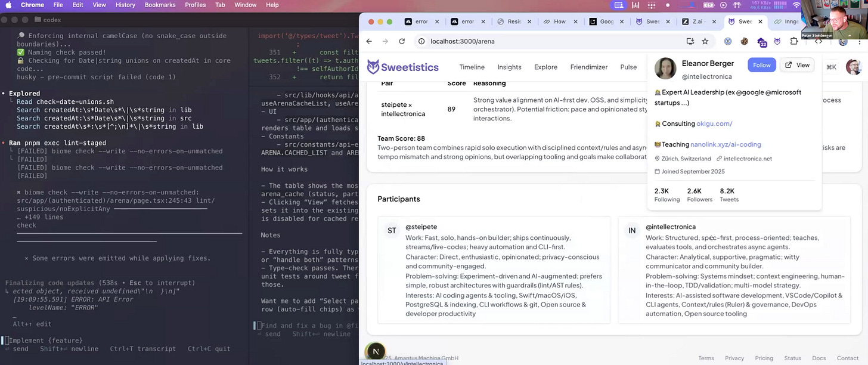The image size is (868, 365).
Task: Open Insights in Sweetistics navigation
Action: coord(509,67)
